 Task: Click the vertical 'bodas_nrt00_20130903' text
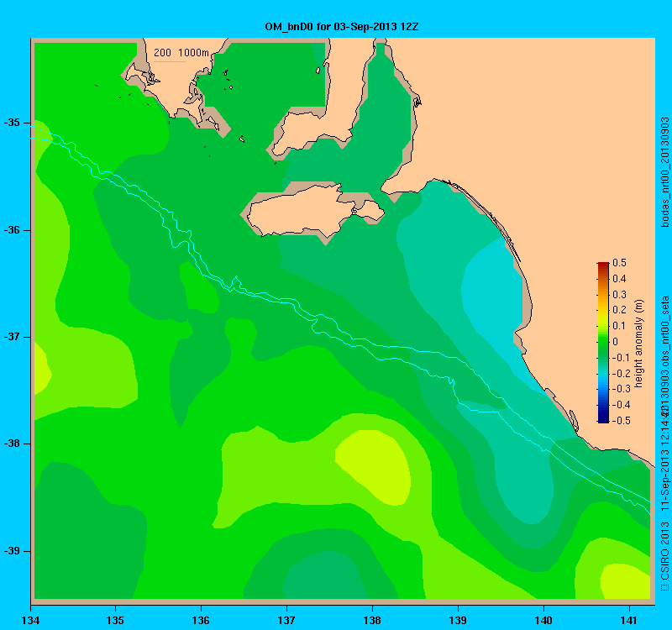coord(664,172)
